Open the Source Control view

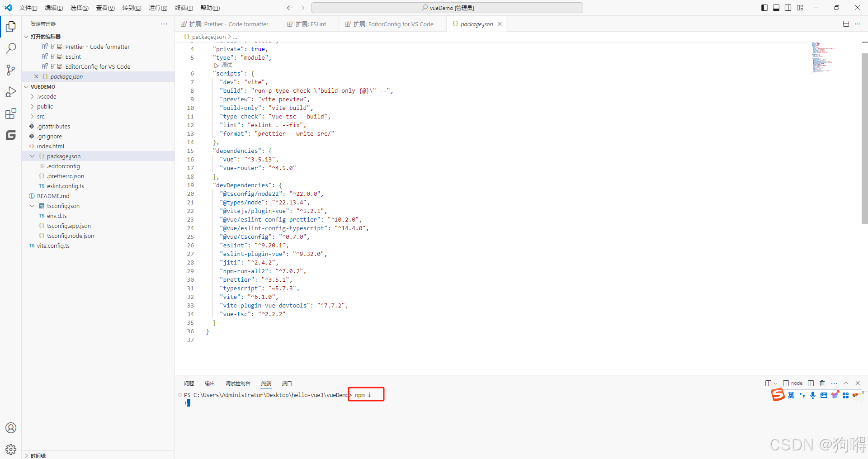tap(10, 70)
